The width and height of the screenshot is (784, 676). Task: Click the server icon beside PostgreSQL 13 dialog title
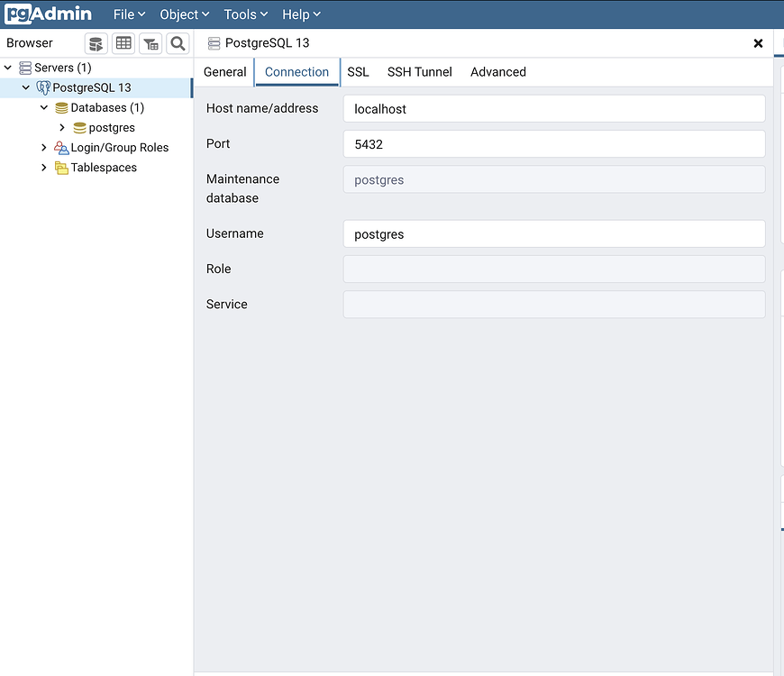tap(214, 42)
